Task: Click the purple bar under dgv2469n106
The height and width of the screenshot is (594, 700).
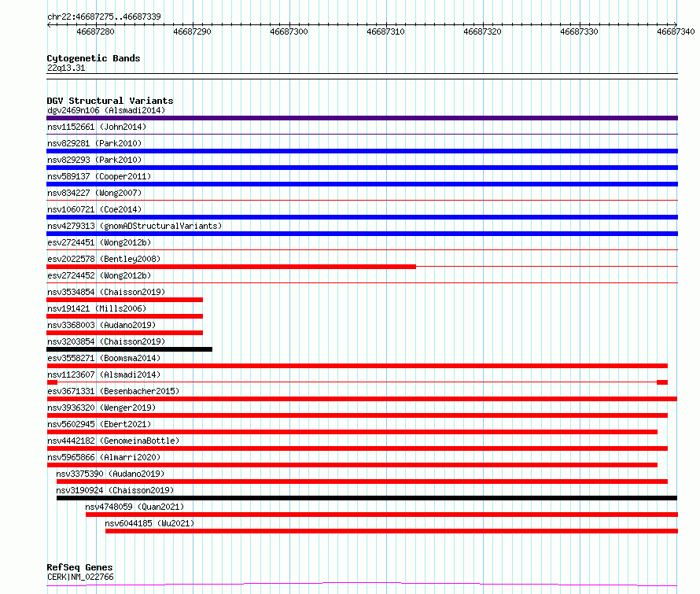Action: click(x=362, y=118)
